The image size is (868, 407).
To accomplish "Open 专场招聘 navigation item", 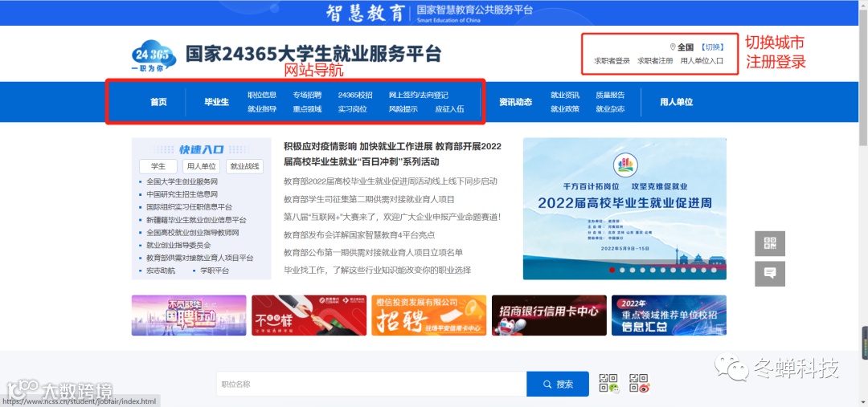I will (307, 95).
